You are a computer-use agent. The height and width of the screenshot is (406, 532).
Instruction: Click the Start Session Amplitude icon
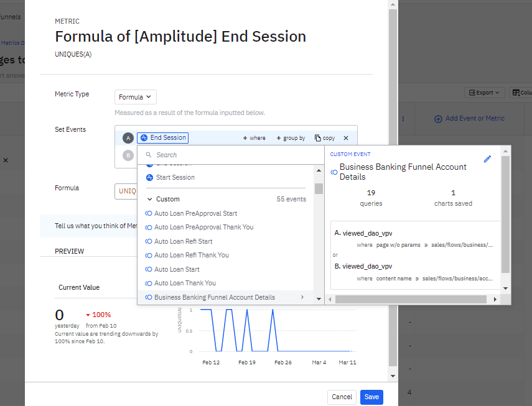coord(149,177)
